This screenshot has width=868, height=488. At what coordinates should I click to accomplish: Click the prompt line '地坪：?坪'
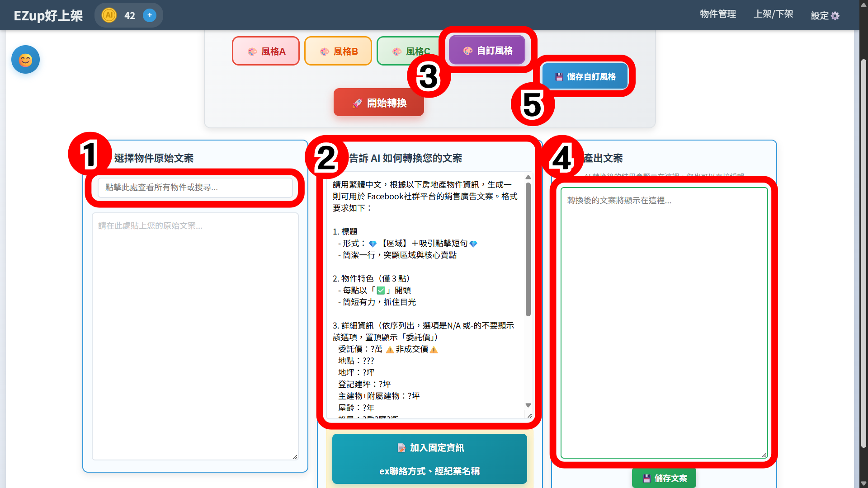pos(356,373)
